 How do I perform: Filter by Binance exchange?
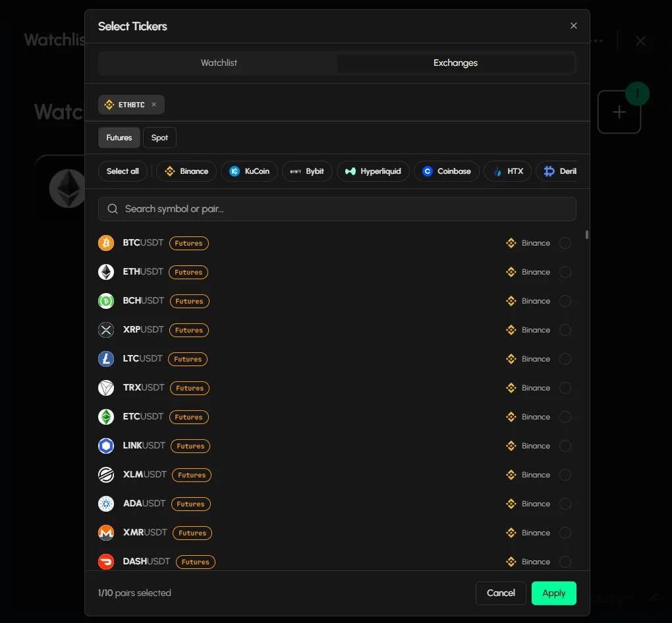click(186, 171)
